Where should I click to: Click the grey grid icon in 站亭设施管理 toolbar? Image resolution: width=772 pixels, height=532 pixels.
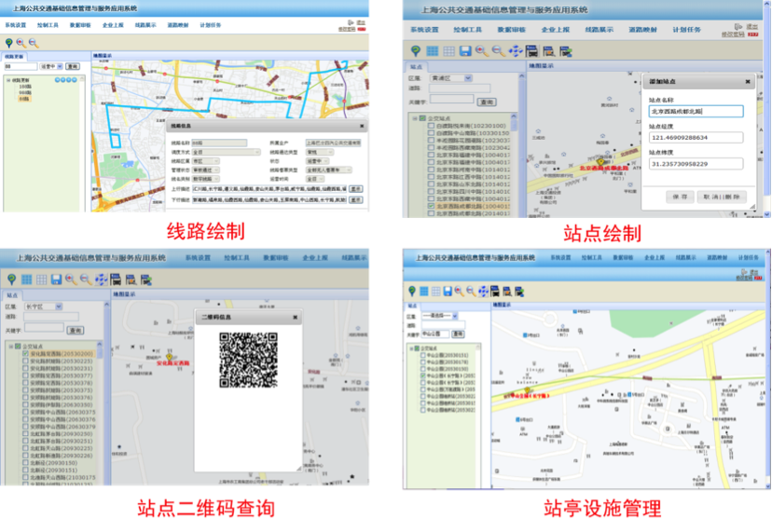[435, 292]
